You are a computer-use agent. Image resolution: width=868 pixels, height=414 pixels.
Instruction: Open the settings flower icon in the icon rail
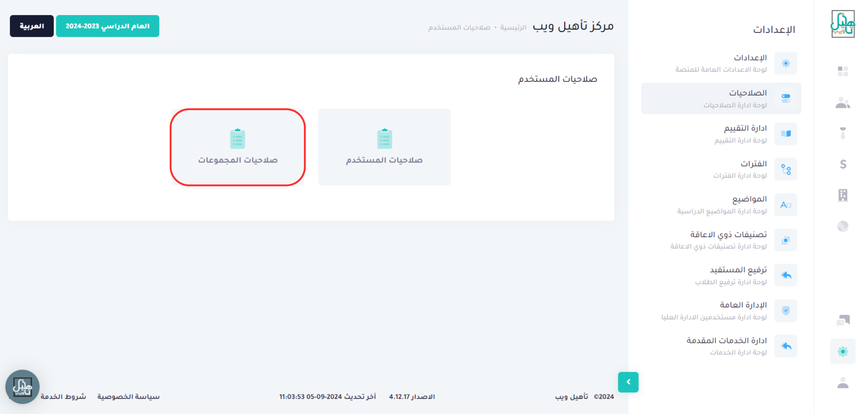pos(843,351)
